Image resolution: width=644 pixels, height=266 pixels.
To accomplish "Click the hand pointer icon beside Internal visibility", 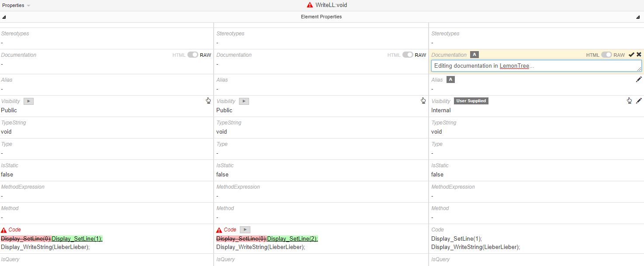I will [x=629, y=100].
